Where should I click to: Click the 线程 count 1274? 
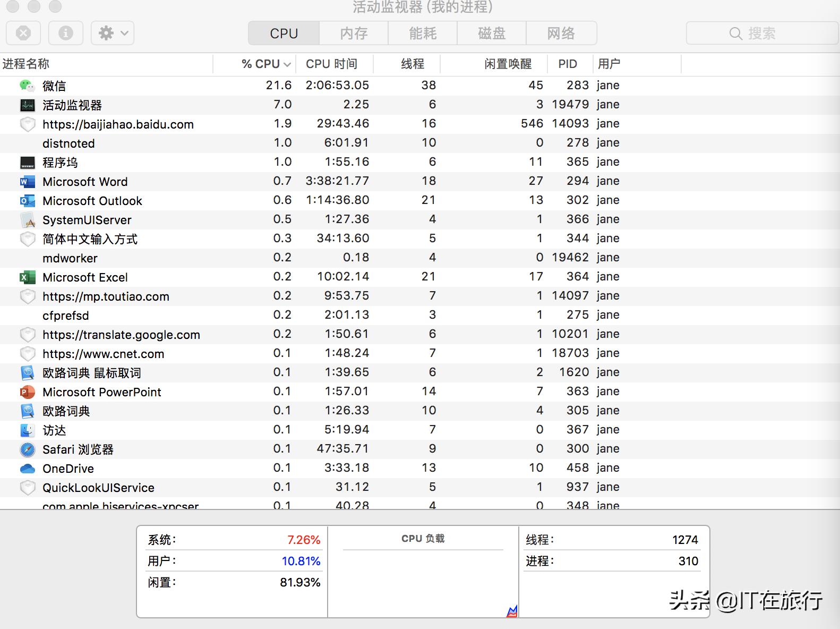coord(685,540)
